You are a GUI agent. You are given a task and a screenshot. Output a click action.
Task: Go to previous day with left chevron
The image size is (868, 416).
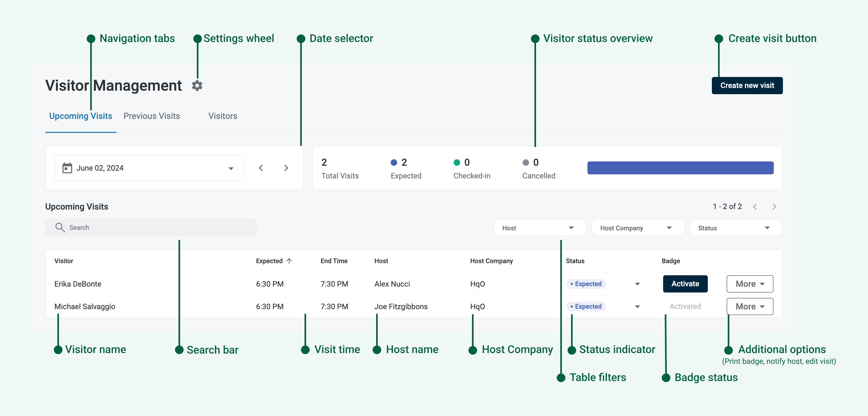click(x=261, y=168)
